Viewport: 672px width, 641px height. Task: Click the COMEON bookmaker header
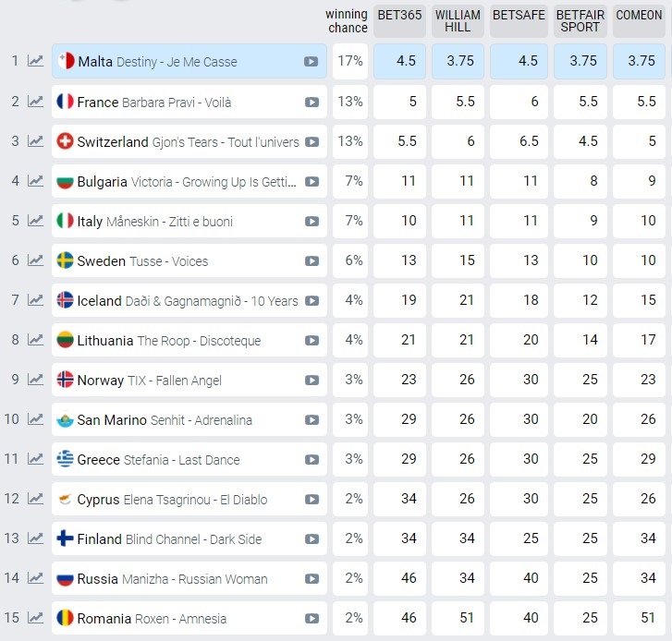tap(639, 21)
